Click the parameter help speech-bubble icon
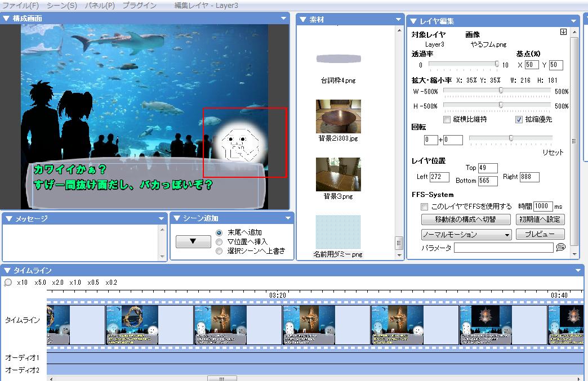588x381 pixels. (x=560, y=247)
